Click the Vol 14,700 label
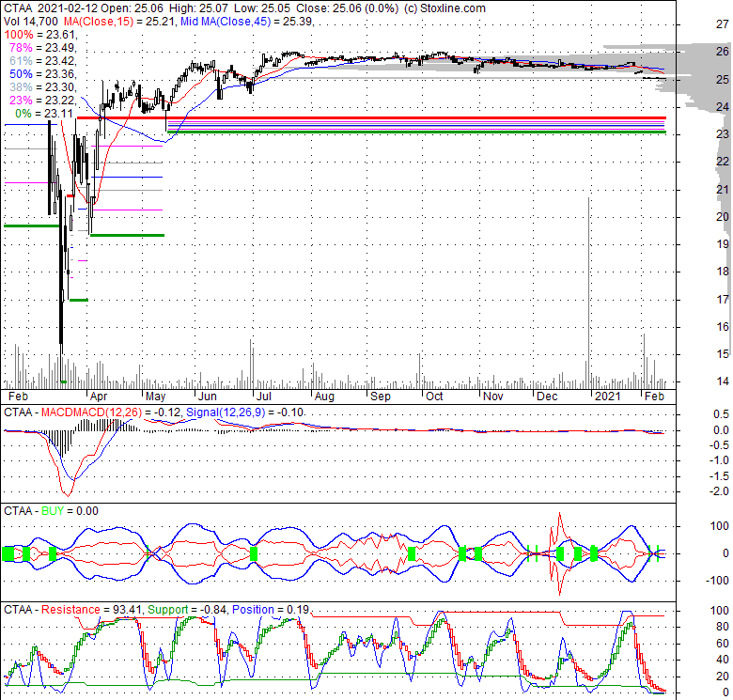Viewport: 733px width, 700px height. (31, 22)
